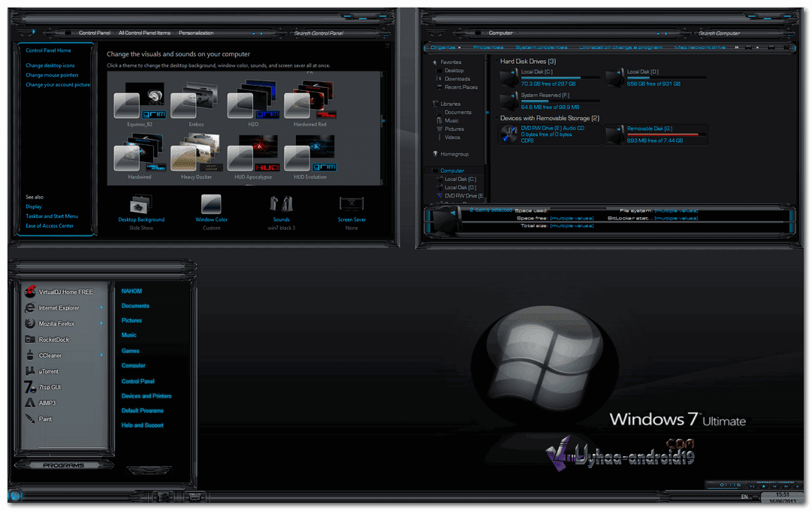Click System properties toolbar item
This screenshot has width=812, height=511.
coord(541,47)
